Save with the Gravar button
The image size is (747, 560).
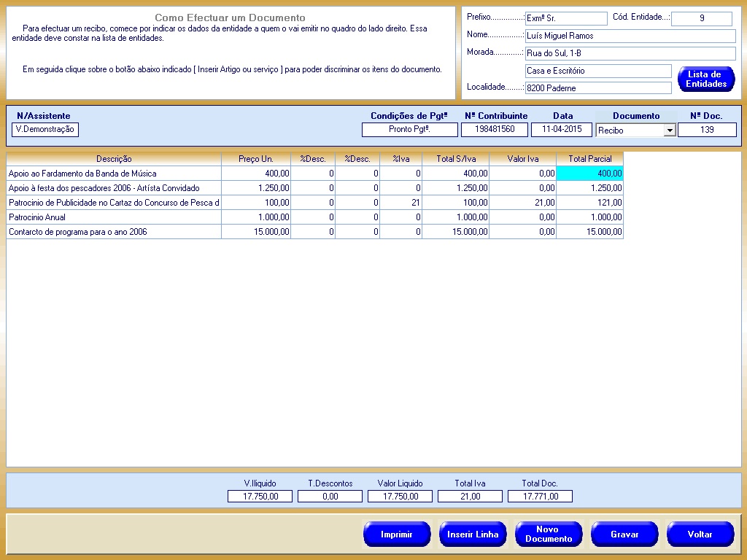[624, 534]
